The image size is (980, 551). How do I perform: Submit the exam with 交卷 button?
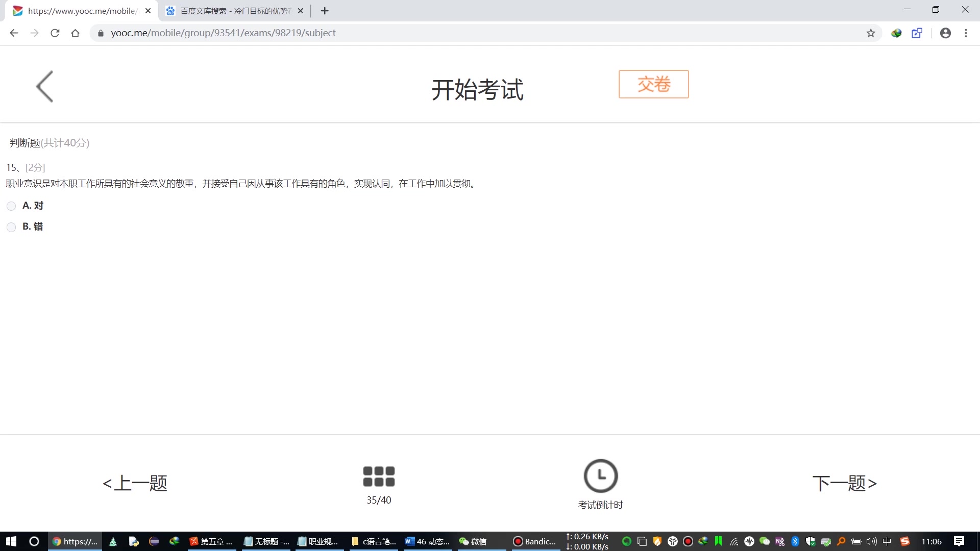pyautogui.click(x=654, y=84)
